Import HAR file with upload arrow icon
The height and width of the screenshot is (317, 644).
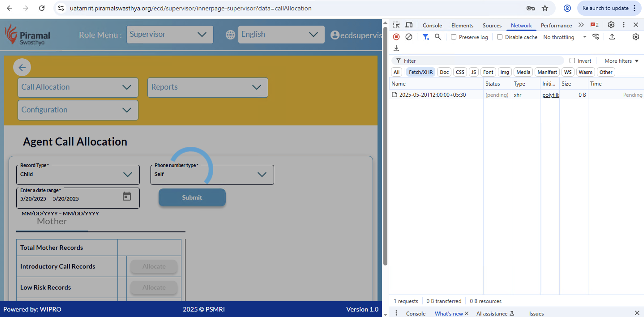(x=612, y=37)
